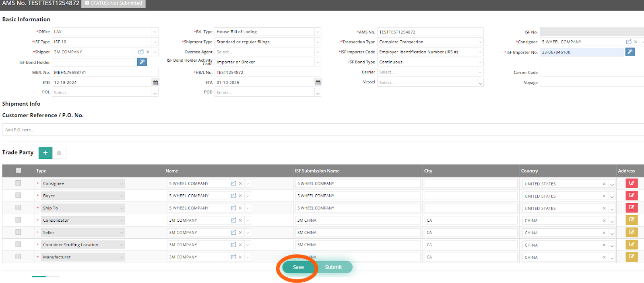644x283 pixels.
Task: Click the MB/L No. text field
Action: click(105, 73)
